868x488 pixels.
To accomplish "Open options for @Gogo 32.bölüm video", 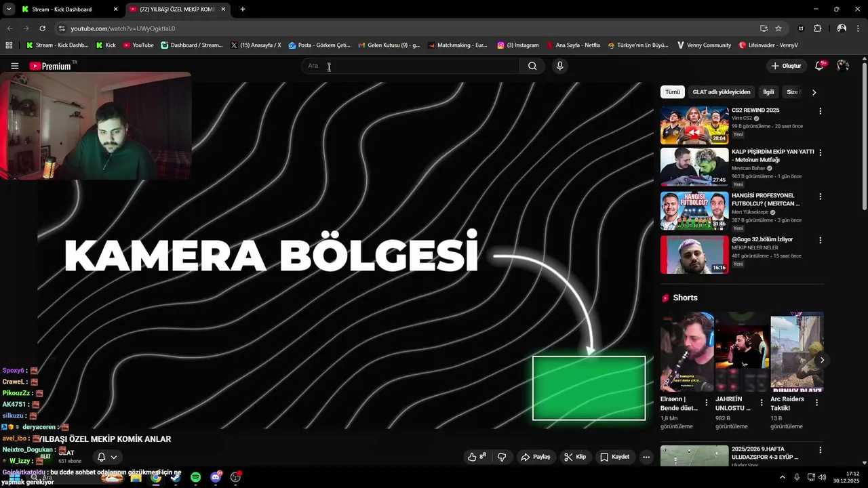I will point(820,240).
